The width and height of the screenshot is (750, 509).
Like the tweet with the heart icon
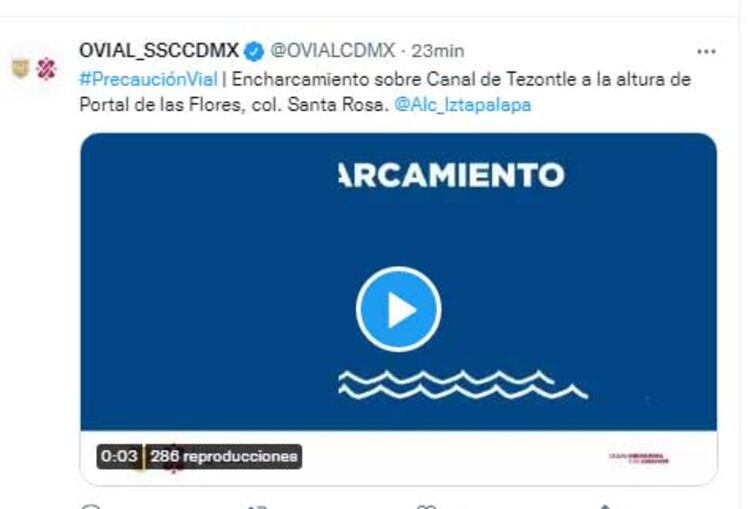(x=426, y=506)
